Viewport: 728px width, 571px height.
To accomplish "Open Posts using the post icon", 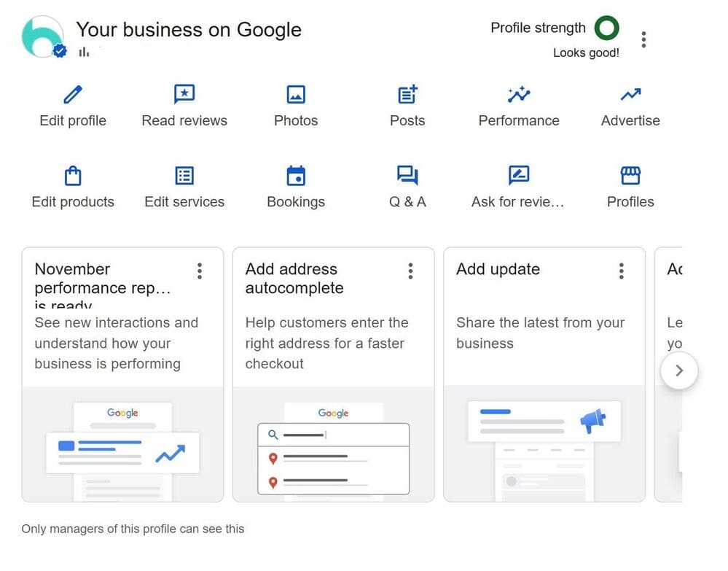I will (407, 94).
